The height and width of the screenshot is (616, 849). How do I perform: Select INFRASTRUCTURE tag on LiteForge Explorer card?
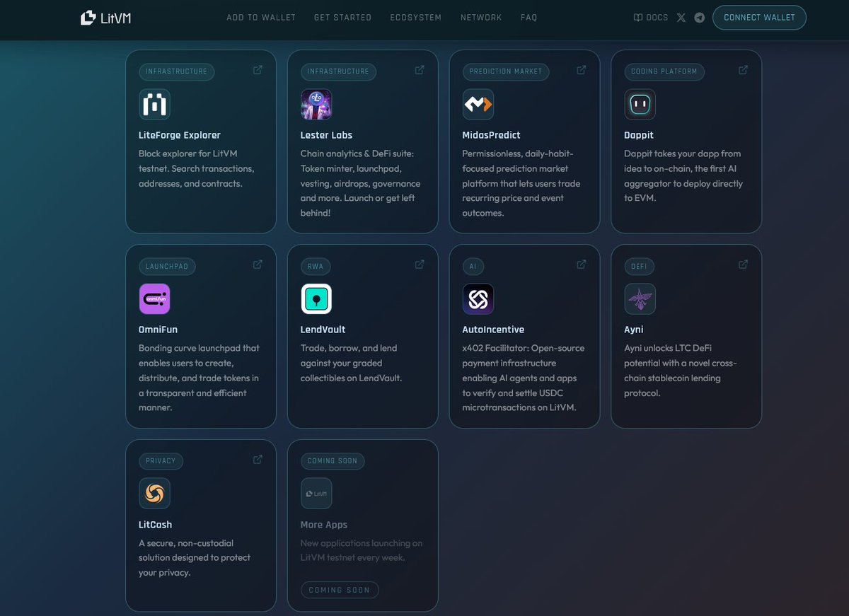coord(176,71)
